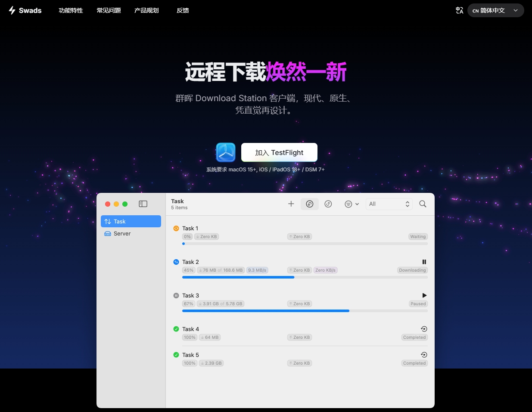This screenshot has height=412, width=532.
Task: Click the 45% progress badge
Action: (189, 270)
